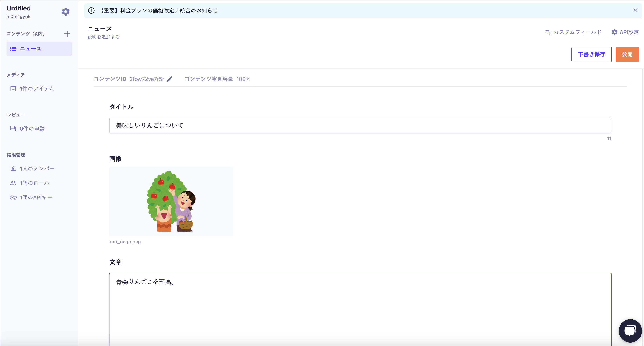Click the ニュース page heading
The height and width of the screenshot is (346, 644).
[x=99, y=29]
